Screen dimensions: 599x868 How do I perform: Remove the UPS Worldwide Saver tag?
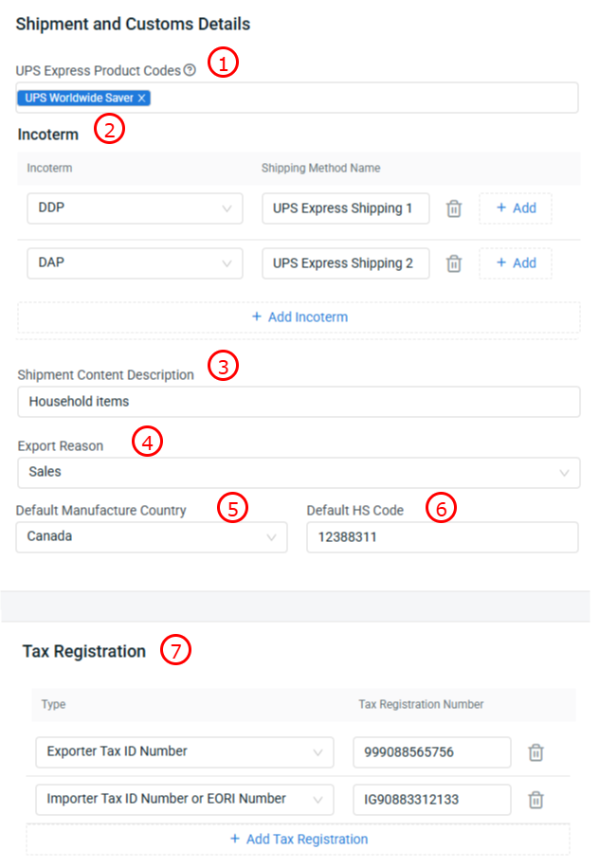point(142,98)
